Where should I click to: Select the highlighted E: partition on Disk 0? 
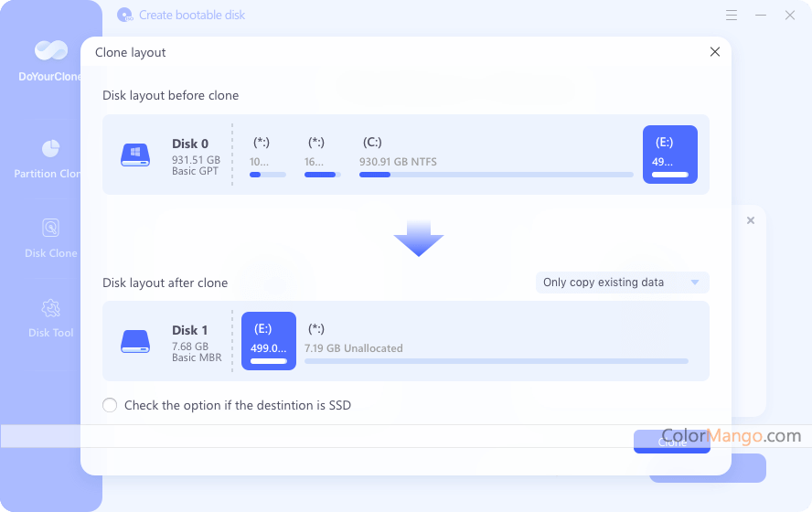pos(670,155)
